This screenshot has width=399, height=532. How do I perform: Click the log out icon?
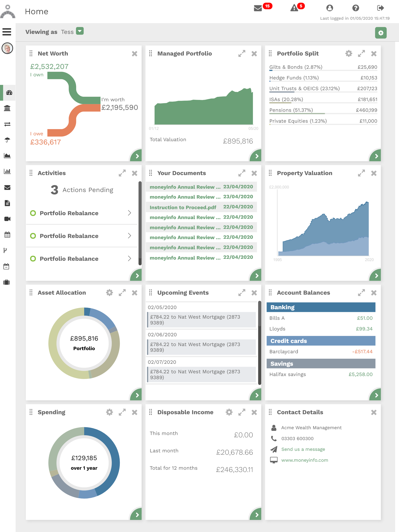point(380,8)
